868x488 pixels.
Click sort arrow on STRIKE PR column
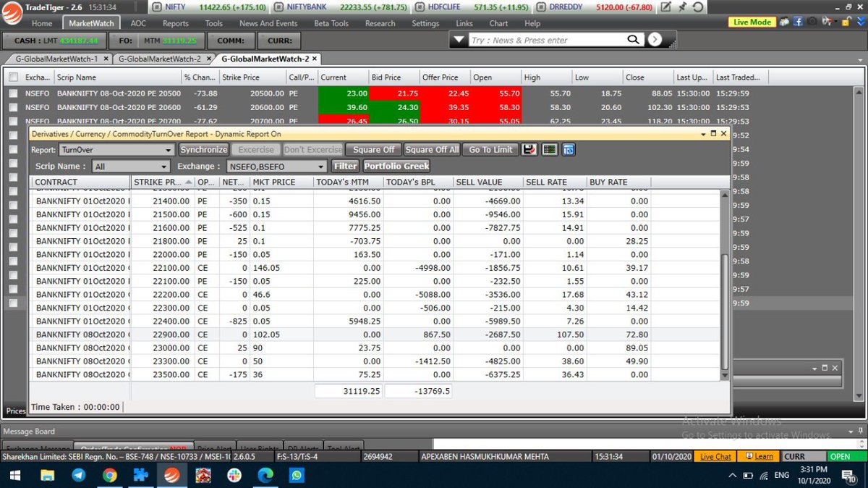[x=190, y=182]
